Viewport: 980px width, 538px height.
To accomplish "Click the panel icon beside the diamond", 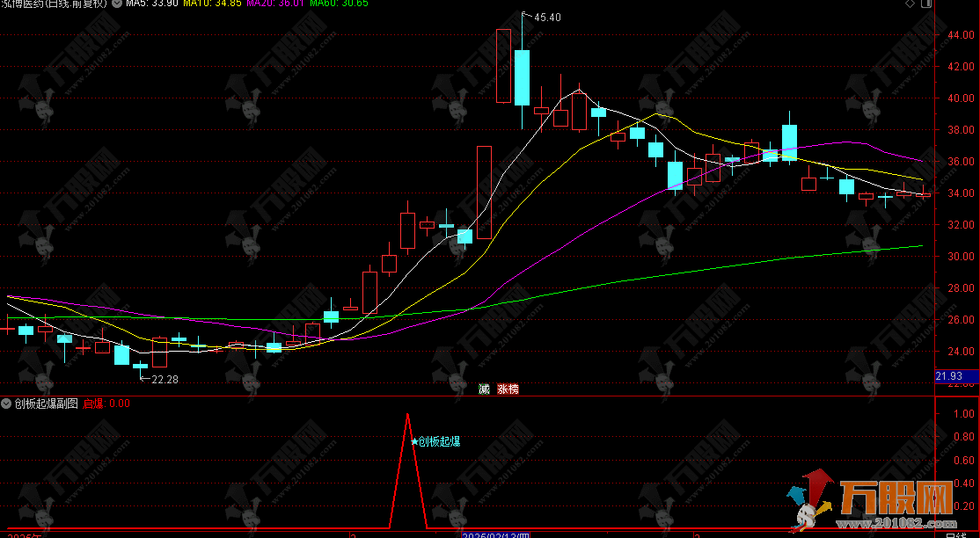I will coord(925,4).
